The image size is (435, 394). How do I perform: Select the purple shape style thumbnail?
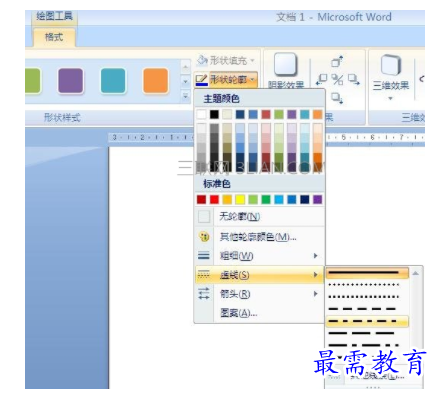point(71,80)
